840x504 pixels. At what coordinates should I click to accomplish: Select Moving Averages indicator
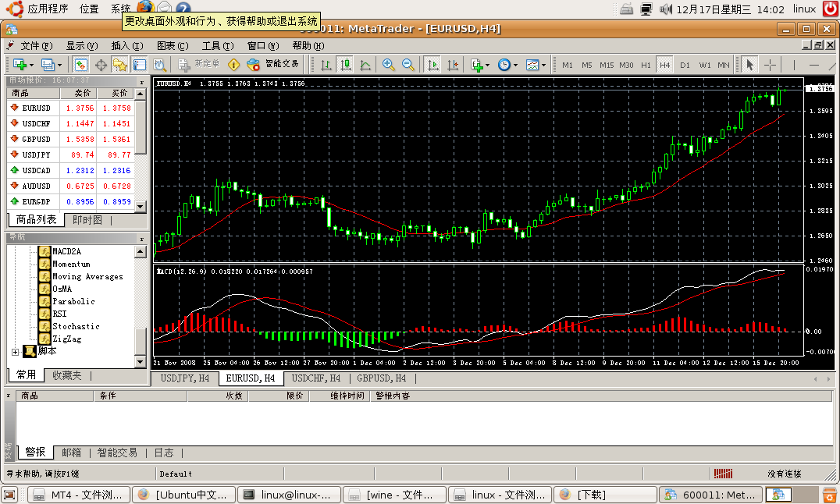pos(87,276)
